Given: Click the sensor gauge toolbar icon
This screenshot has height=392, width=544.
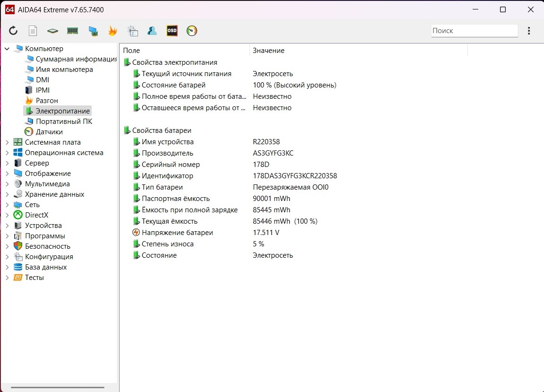Looking at the screenshot, I should (192, 31).
